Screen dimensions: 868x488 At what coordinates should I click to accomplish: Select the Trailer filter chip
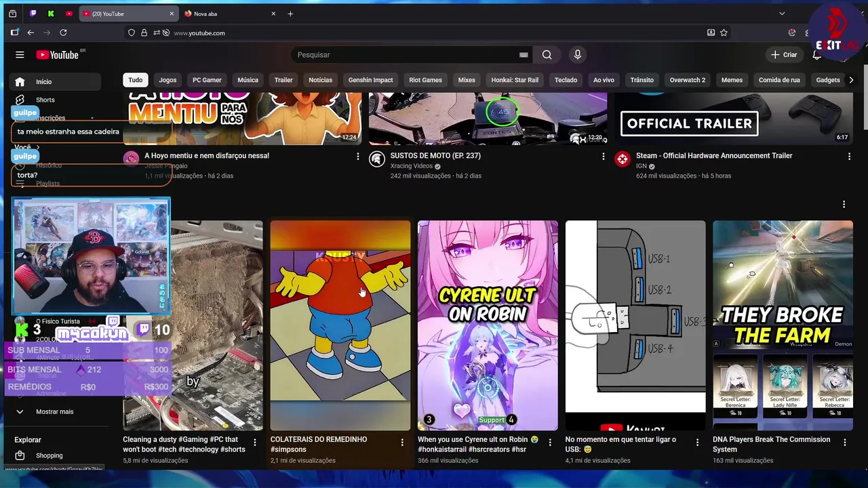283,80
